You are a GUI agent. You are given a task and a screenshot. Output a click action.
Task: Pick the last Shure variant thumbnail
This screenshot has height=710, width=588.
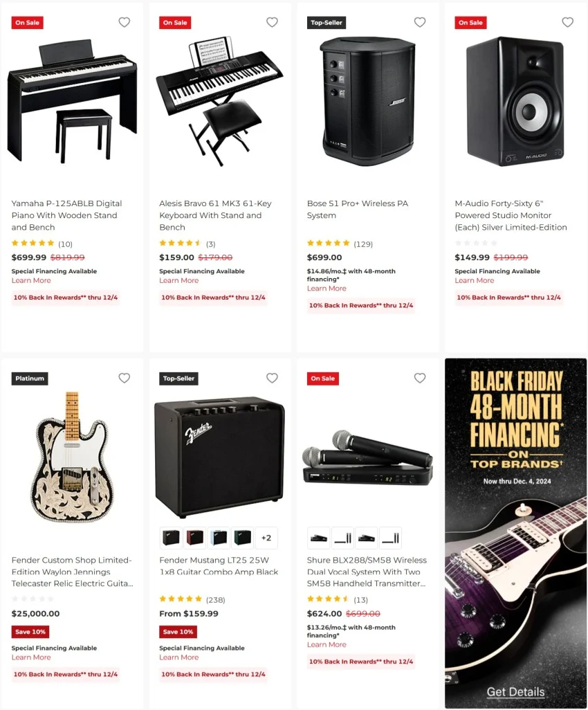[390, 538]
